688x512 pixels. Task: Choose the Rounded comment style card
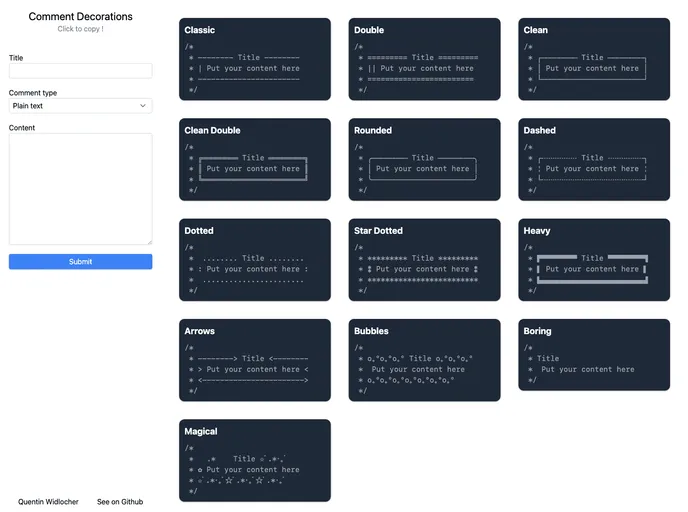tap(424, 160)
